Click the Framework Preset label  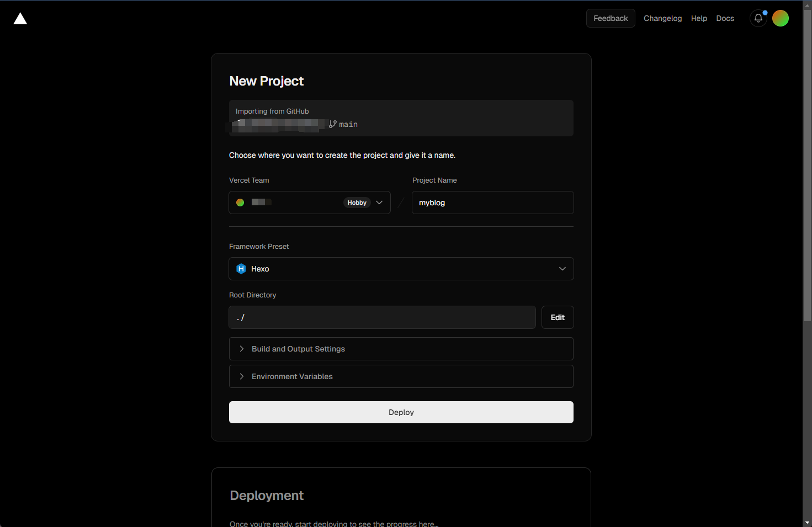[259, 246]
